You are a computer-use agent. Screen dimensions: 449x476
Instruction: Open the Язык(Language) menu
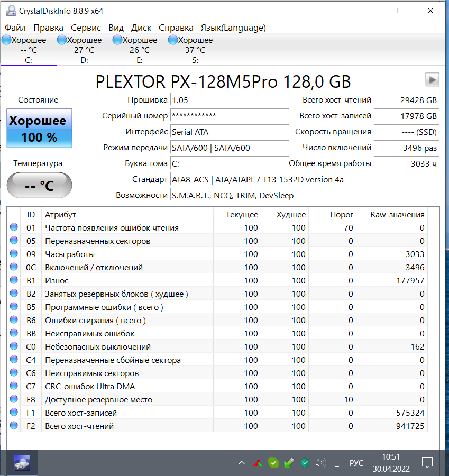pos(233,28)
